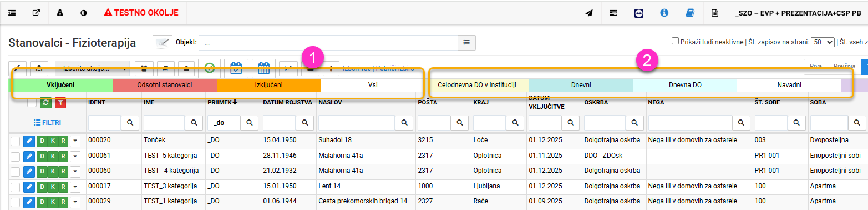Expand the row dropdown arrow for Tonček

(75, 141)
